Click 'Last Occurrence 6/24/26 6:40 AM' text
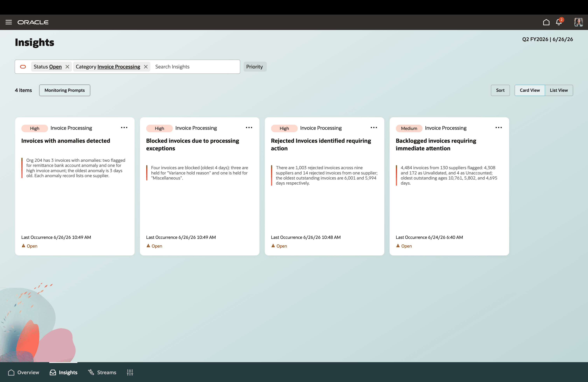Viewport: 588px width, 382px height. 429,237
